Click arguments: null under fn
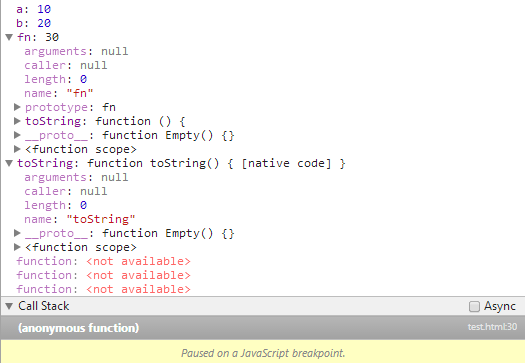Viewport: 525px width, 363px height. point(76,51)
